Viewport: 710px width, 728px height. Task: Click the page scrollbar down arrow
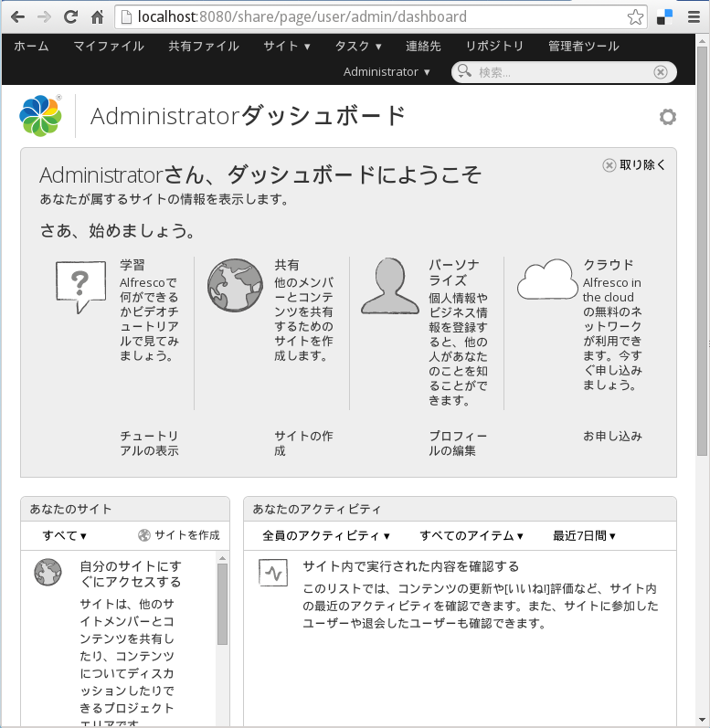(702, 720)
